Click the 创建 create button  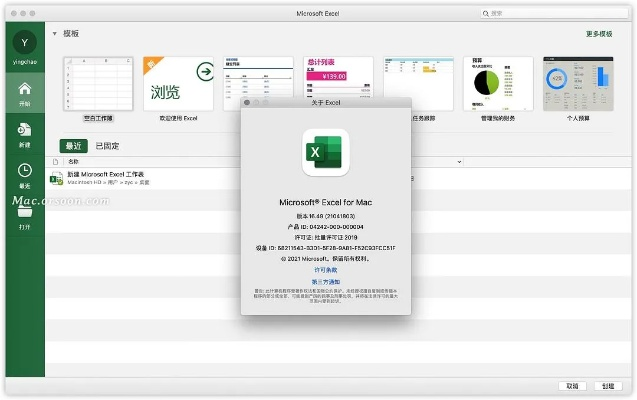[608, 386]
